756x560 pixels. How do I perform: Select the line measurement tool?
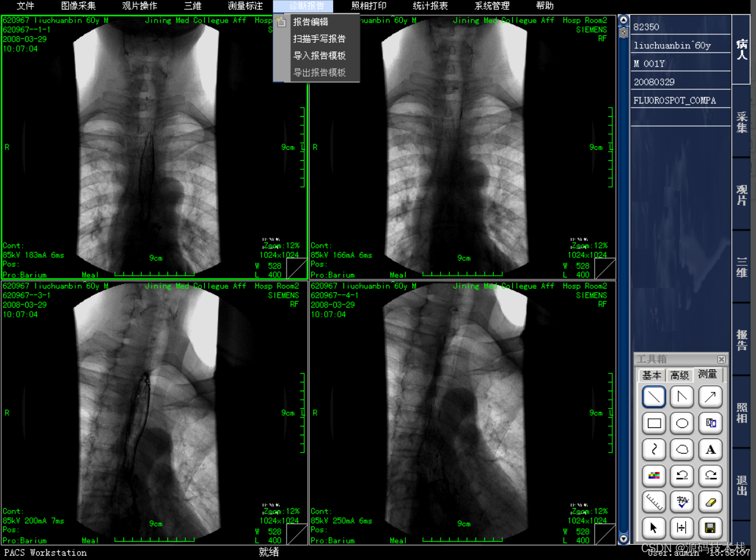[x=654, y=397]
